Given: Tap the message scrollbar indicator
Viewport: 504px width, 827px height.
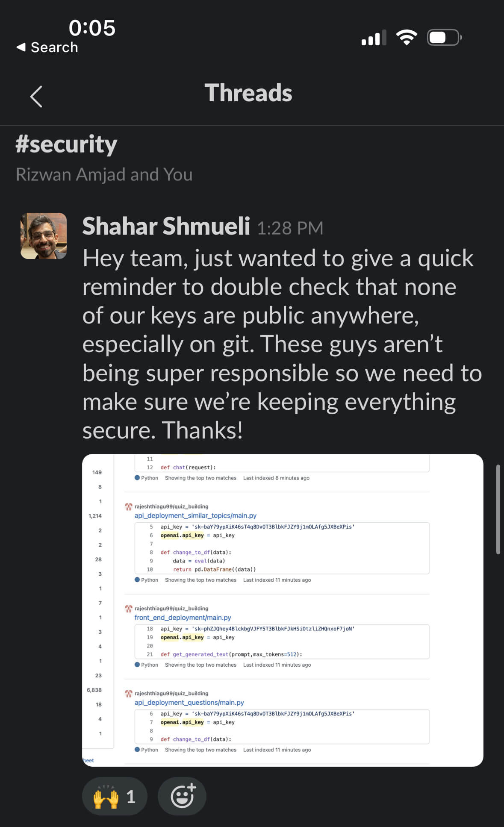Looking at the screenshot, I should click(498, 509).
